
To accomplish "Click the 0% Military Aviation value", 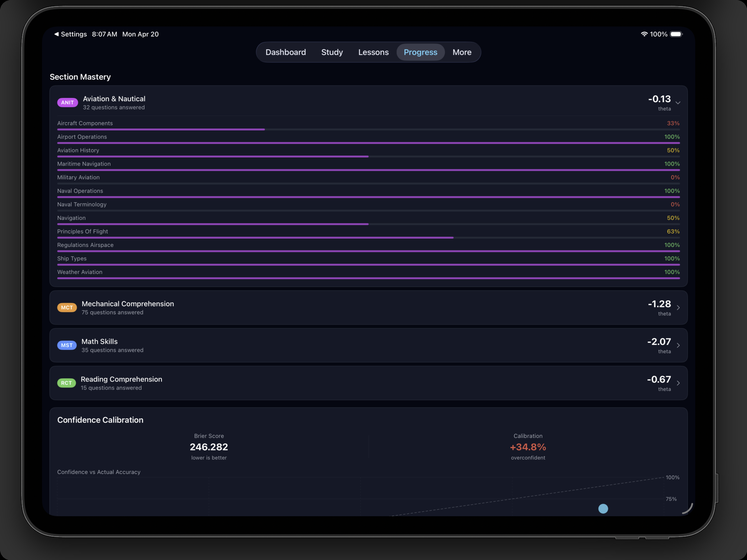I will 675,177.
